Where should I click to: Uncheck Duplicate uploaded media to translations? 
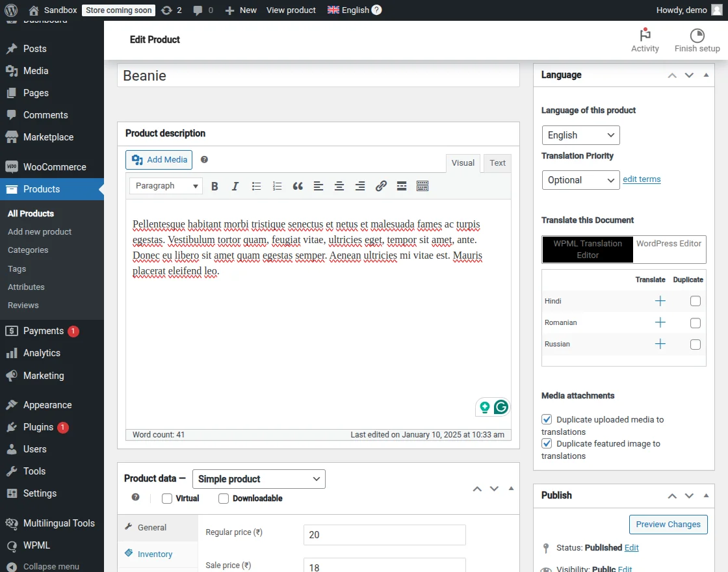coord(547,420)
